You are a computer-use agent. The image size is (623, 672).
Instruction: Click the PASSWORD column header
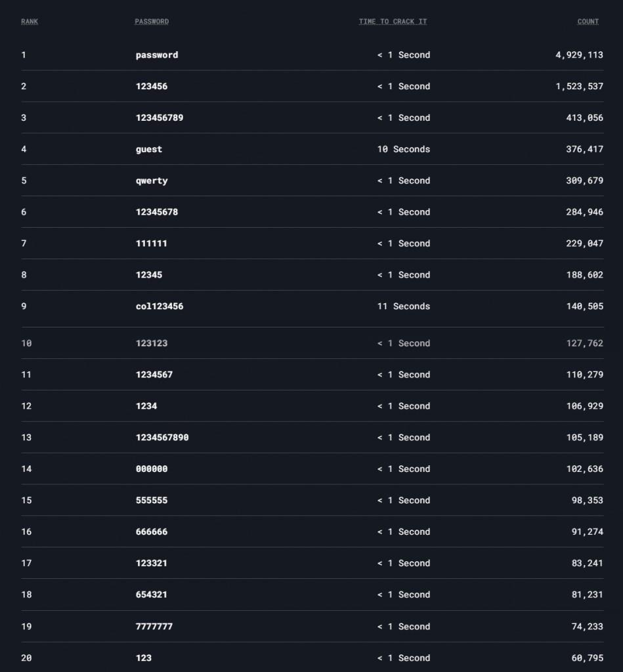tap(152, 22)
